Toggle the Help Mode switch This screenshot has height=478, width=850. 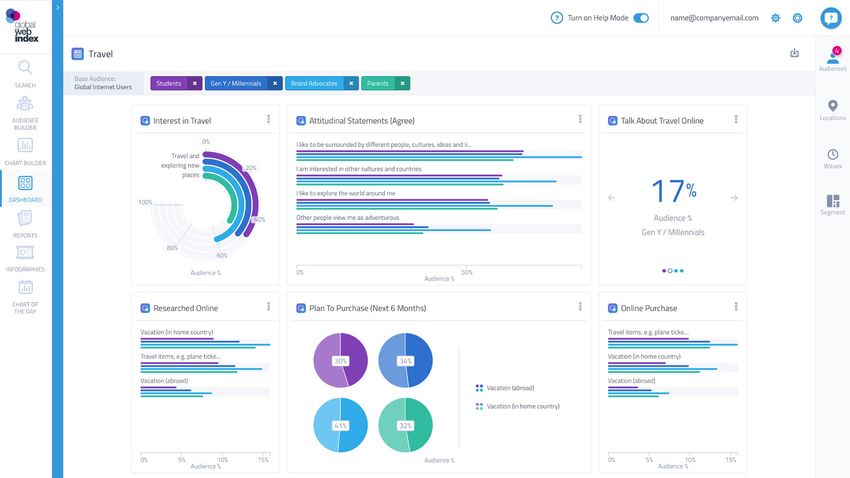[641, 18]
